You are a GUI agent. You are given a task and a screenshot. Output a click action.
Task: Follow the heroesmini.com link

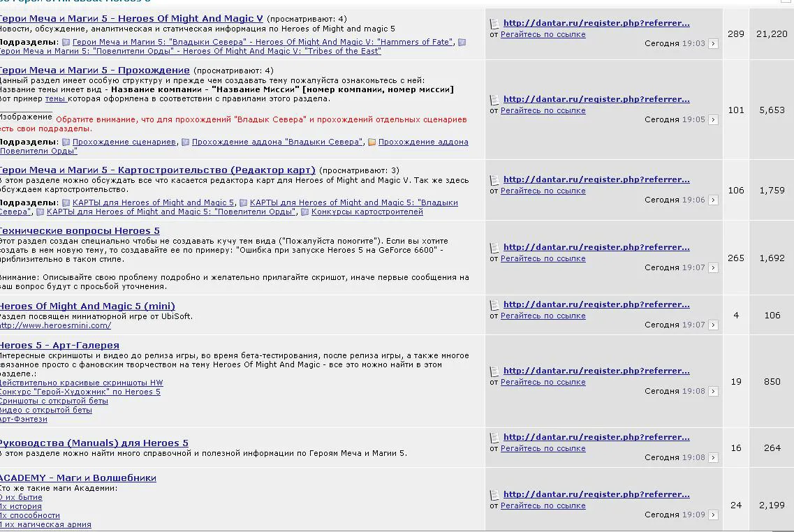(56, 325)
